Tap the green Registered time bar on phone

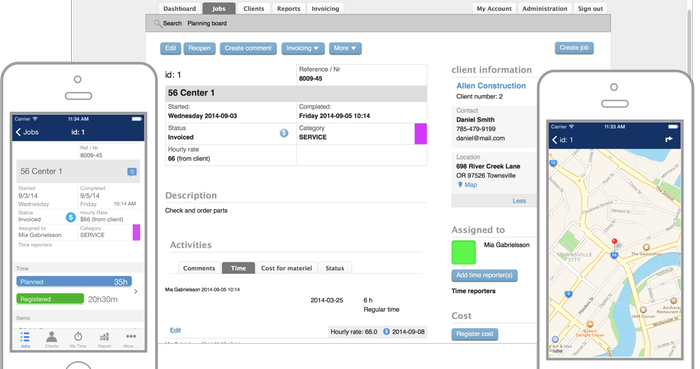[50, 299]
